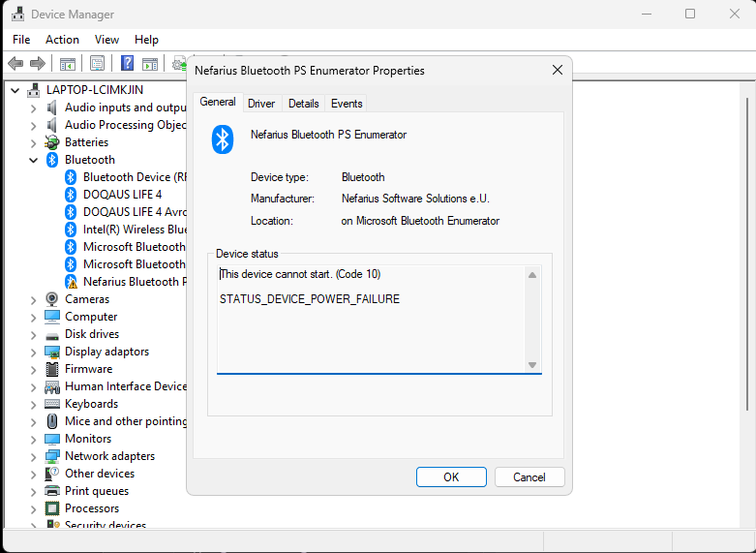Expand the Audio Processing Objects category
Screen dimensions: 756x553
click(x=33, y=126)
